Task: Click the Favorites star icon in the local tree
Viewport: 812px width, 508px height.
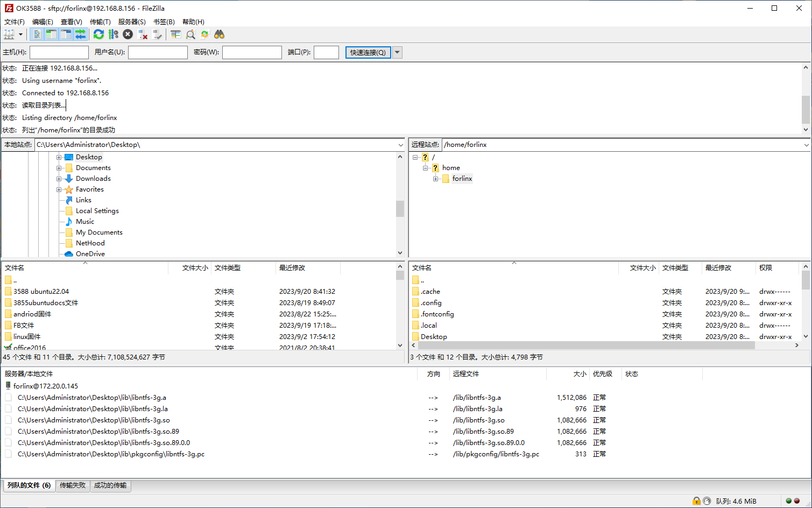Action: tap(69, 189)
